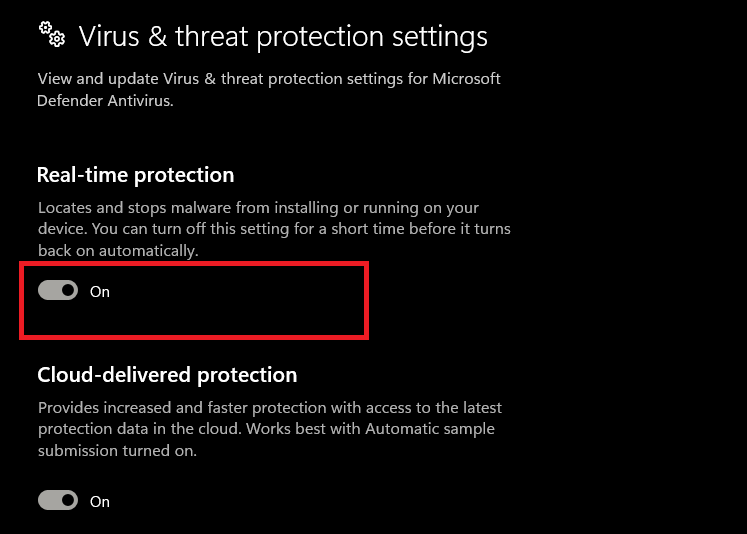
Task: Click the On label beside Cloud-delivered protection toggle
Action: 100,501
